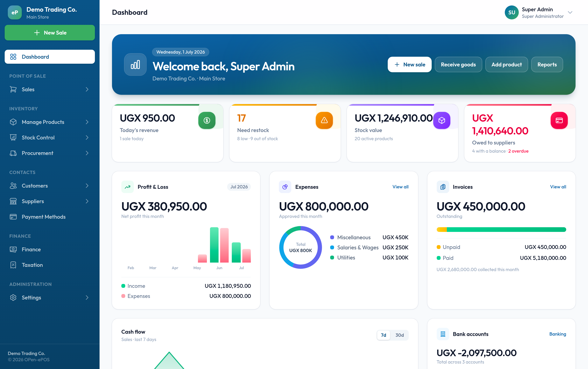Switch cash flow to 30d range
Image resolution: width=588 pixels, height=369 pixels.
coord(400,335)
